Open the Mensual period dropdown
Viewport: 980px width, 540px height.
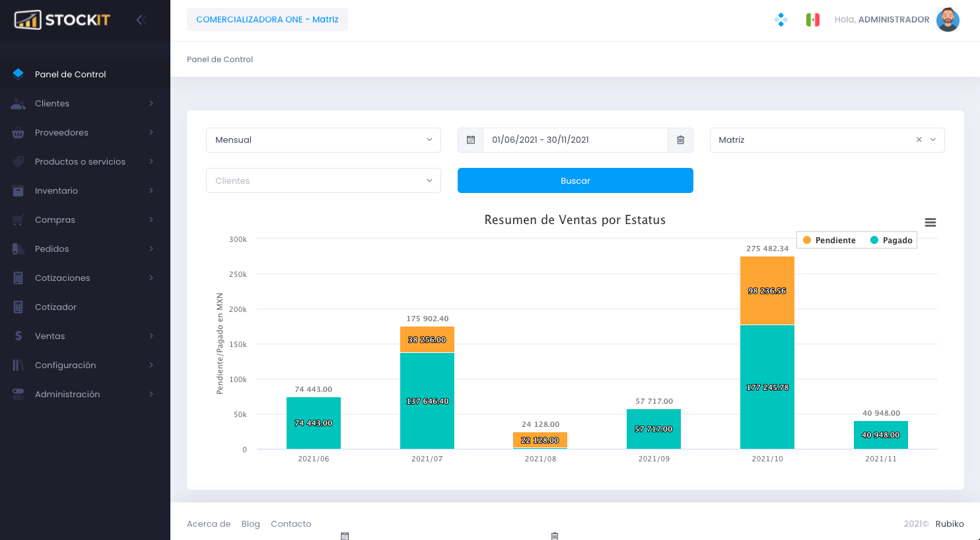[x=324, y=140]
